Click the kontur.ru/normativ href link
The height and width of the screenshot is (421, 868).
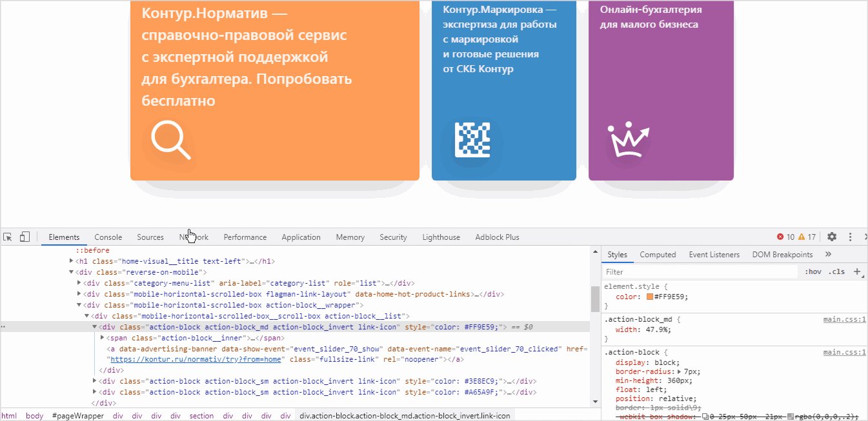click(x=196, y=359)
